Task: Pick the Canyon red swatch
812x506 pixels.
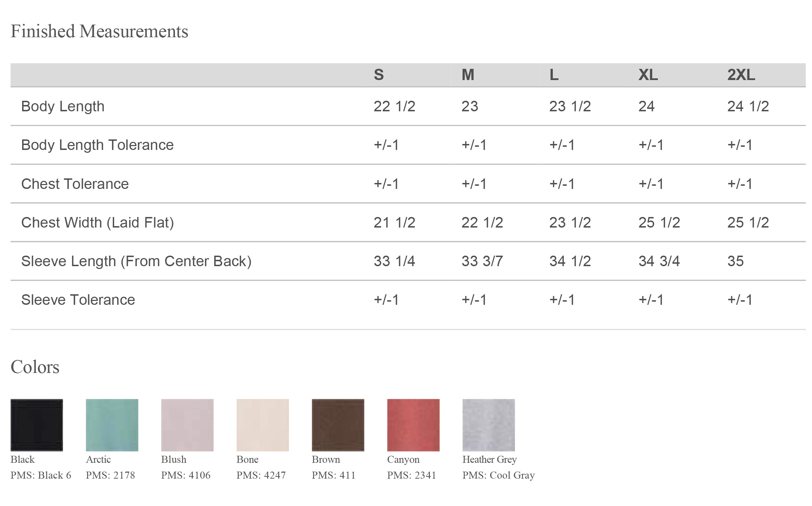Action: [x=413, y=425]
